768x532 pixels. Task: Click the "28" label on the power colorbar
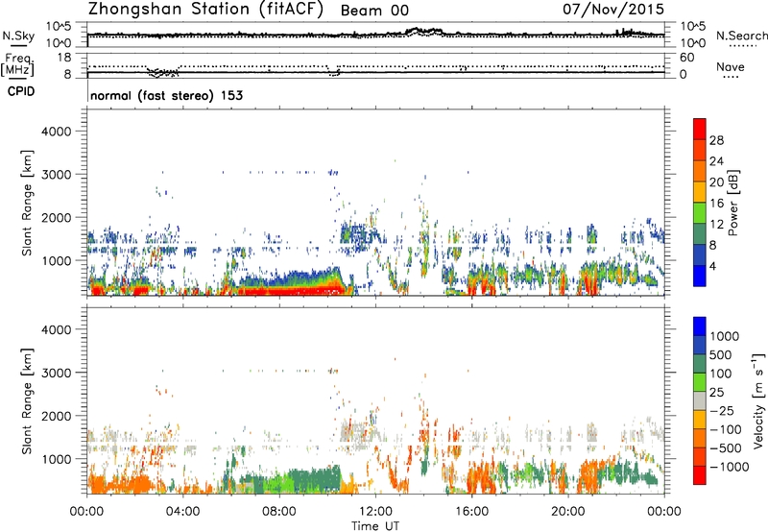[x=716, y=140]
